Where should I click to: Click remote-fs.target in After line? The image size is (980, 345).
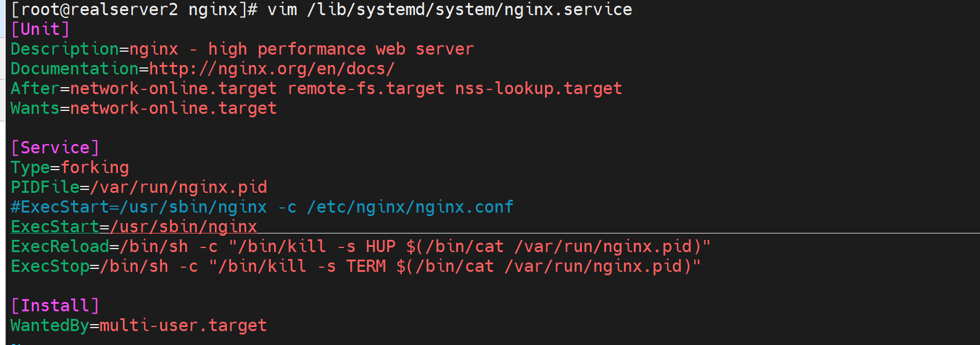366,88
